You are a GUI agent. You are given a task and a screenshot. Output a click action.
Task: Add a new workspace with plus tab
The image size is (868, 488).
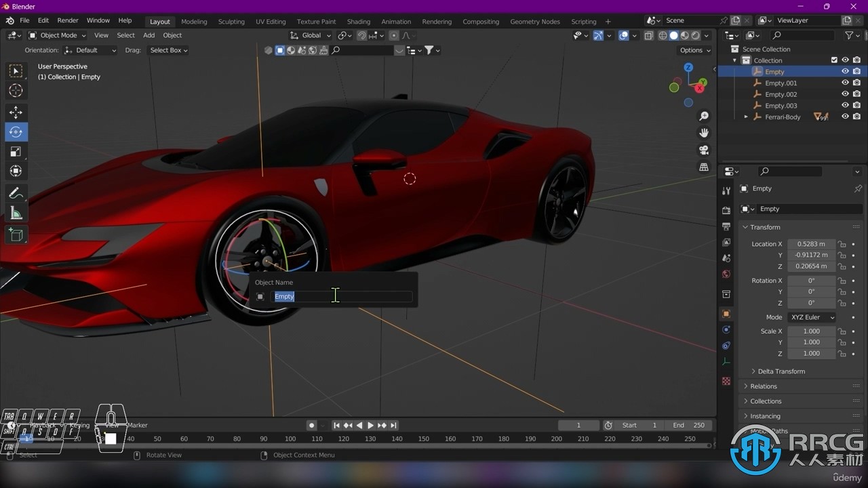tap(608, 22)
